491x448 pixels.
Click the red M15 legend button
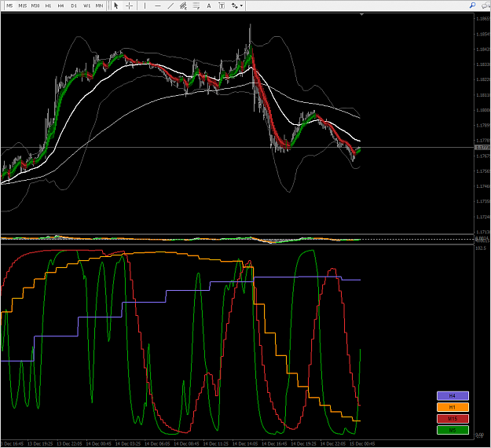453,419
